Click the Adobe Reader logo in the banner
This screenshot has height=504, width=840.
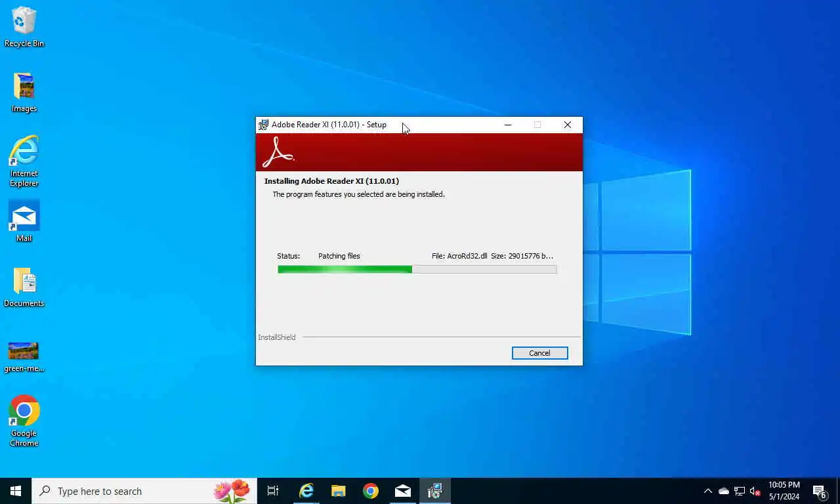click(x=278, y=152)
